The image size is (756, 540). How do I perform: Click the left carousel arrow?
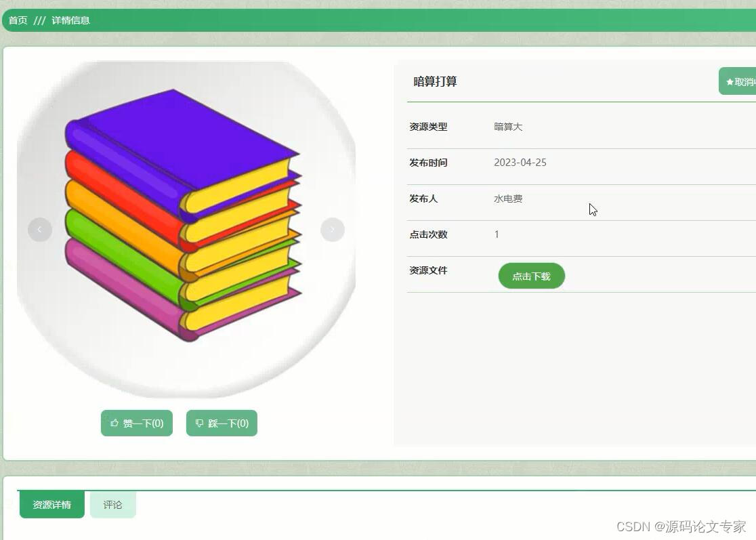click(x=39, y=229)
